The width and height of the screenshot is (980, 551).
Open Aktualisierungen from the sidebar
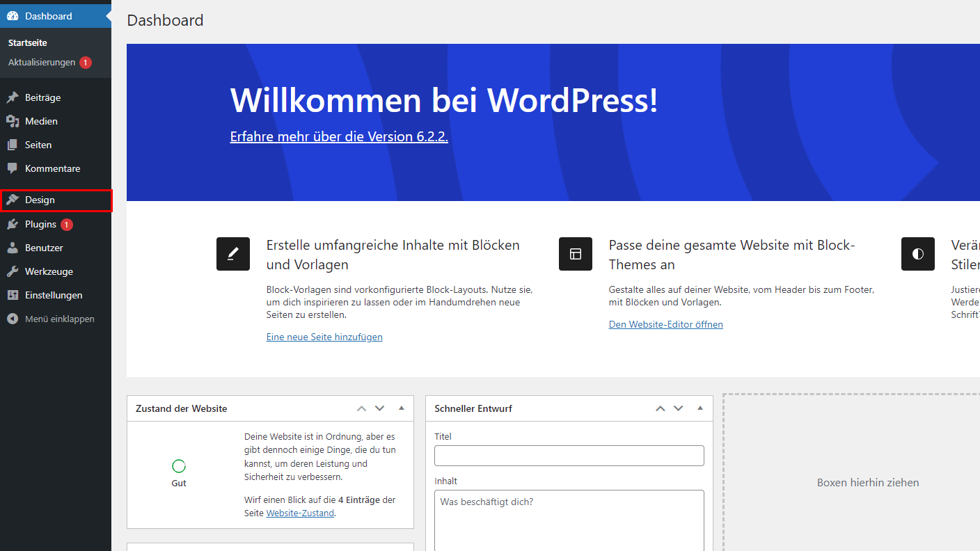(x=41, y=62)
